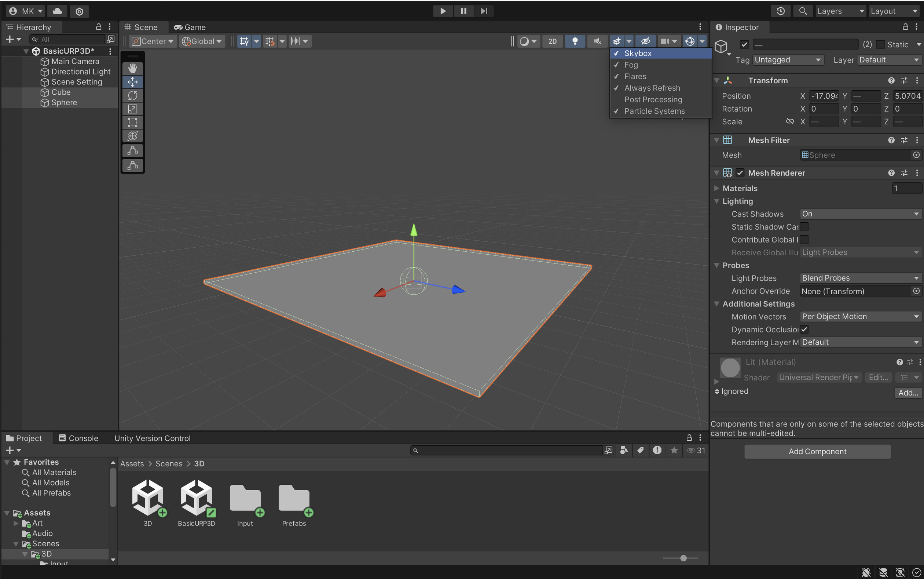Viewport: 924px width, 579px height.
Task: Select the Hand pan tool
Action: (133, 68)
